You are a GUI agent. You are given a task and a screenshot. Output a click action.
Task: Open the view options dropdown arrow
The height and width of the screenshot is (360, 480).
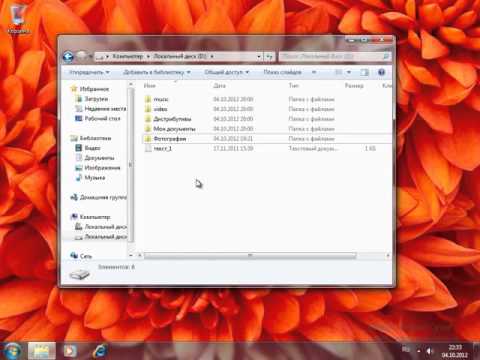pos(349,72)
